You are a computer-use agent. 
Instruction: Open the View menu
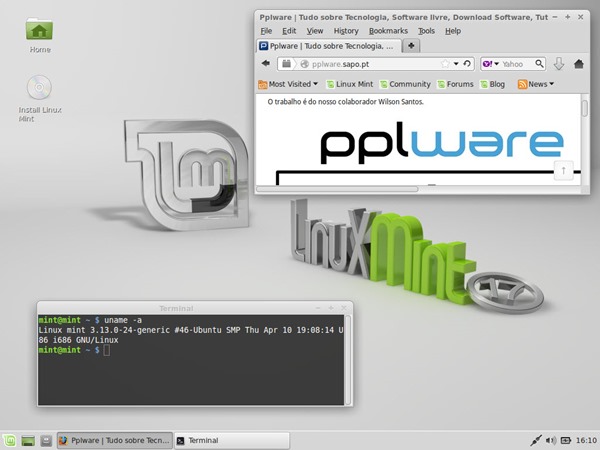click(315, 31)
